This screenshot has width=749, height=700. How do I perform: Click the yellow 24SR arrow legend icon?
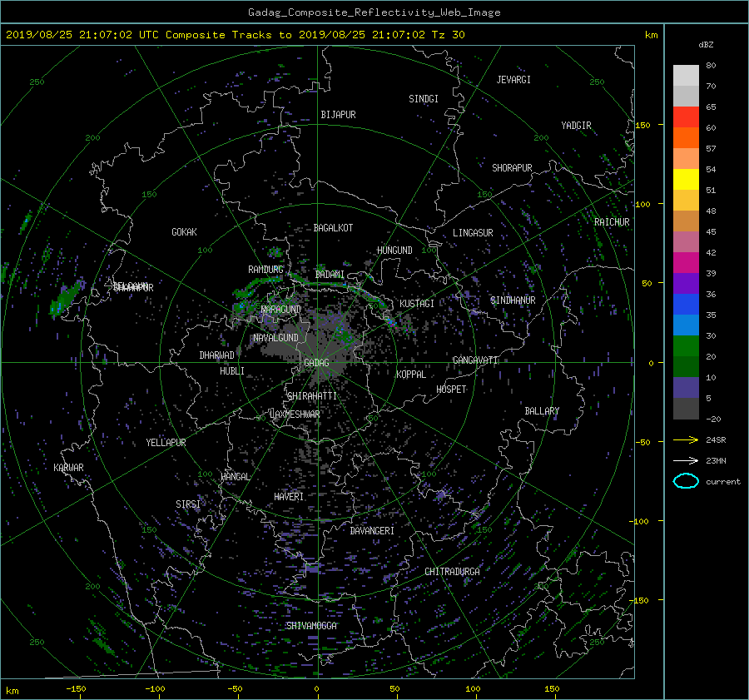(x=686, y=439)
